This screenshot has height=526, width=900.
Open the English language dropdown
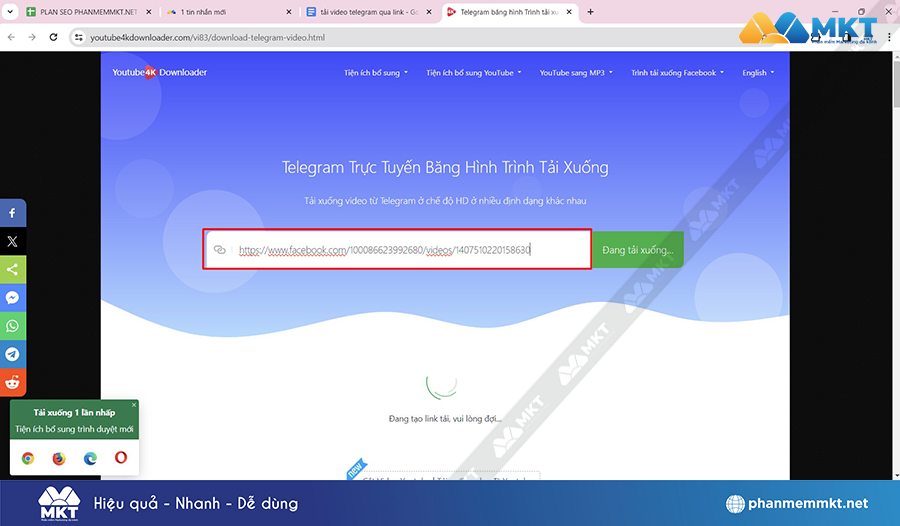(x=758, y=73)
